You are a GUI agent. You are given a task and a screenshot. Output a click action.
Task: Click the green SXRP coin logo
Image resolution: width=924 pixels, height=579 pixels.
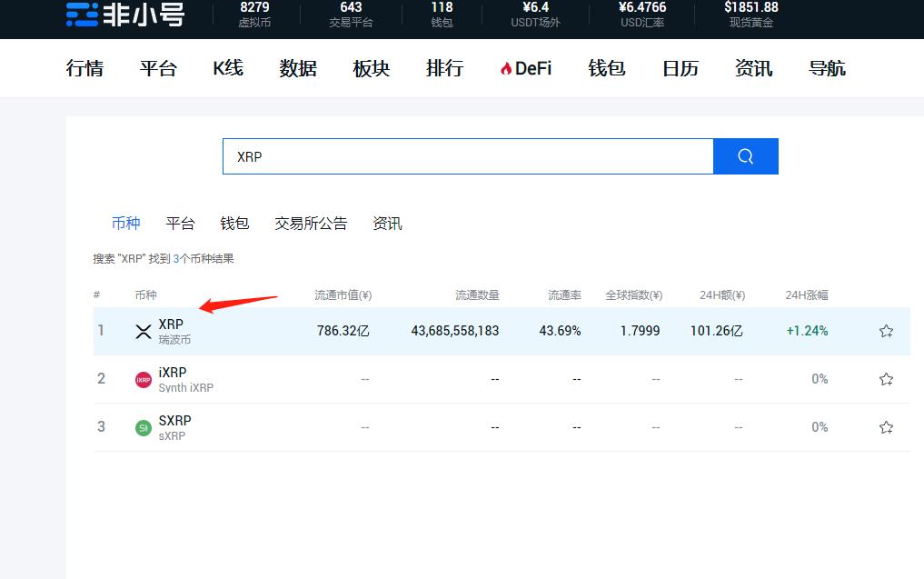click(143, 426)
